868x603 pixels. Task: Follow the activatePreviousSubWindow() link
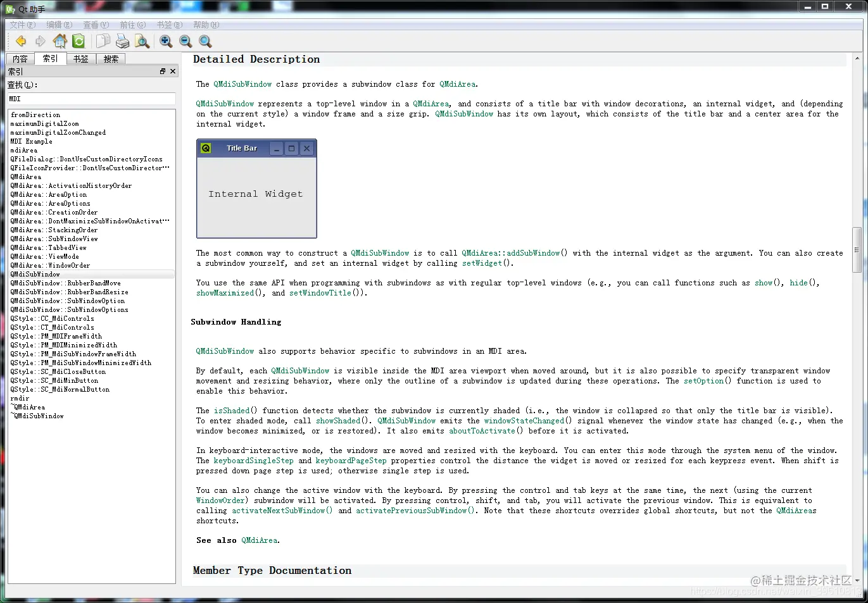(x=415, y=511)
